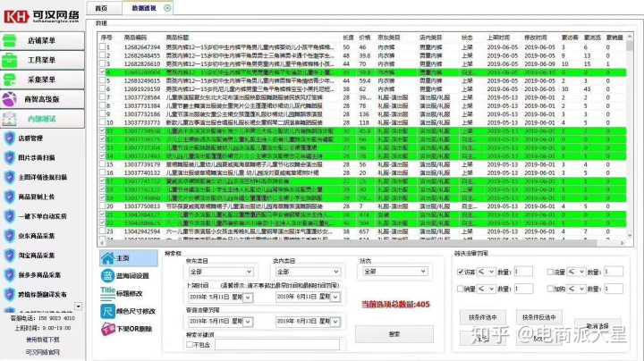Image resolution: width=644 pixels, height=361 pixels.
Task: Open the 工具菜单 toolbox icon
Action: pos(10,60)
